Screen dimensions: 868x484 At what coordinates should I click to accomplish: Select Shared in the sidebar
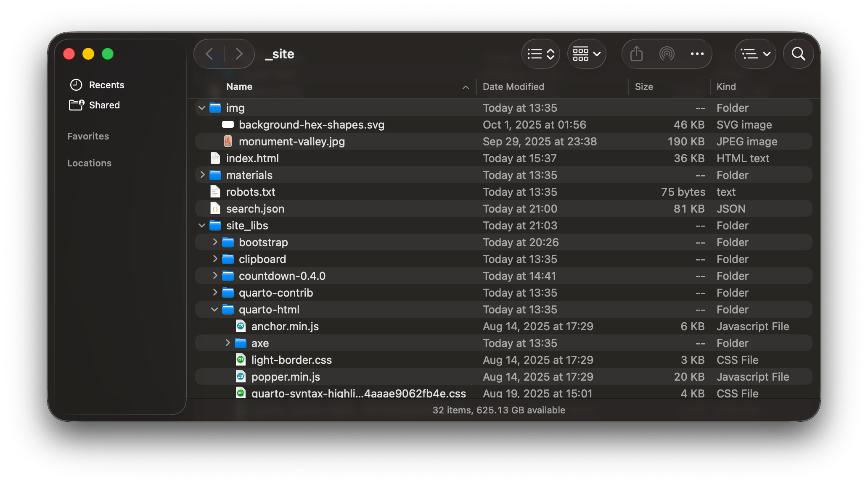(104, 105)
